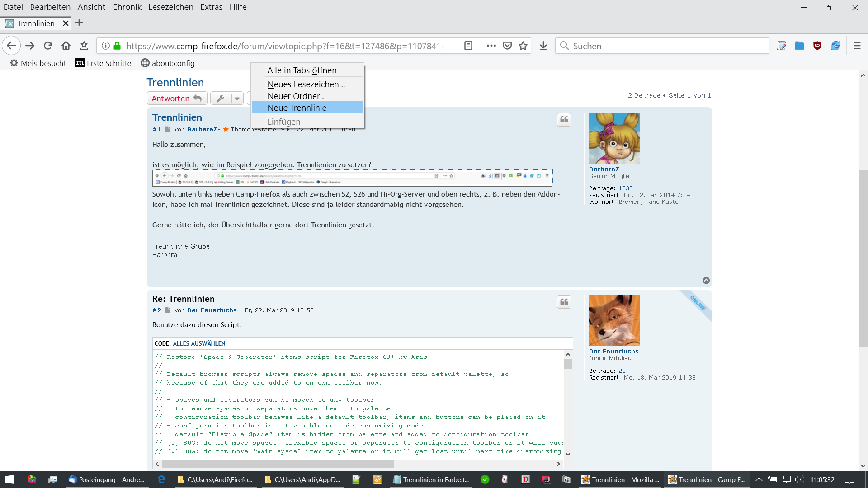The width and height of the screenshot is (868, 488).
Task: Show hidden system tray icons chevron
Action: pyautogui.click(x=759, y=479)
